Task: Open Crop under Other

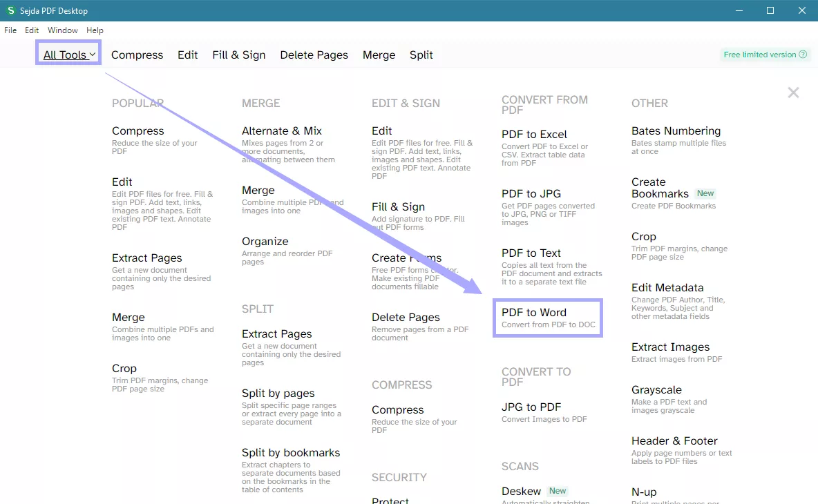Action: [644, 237]
